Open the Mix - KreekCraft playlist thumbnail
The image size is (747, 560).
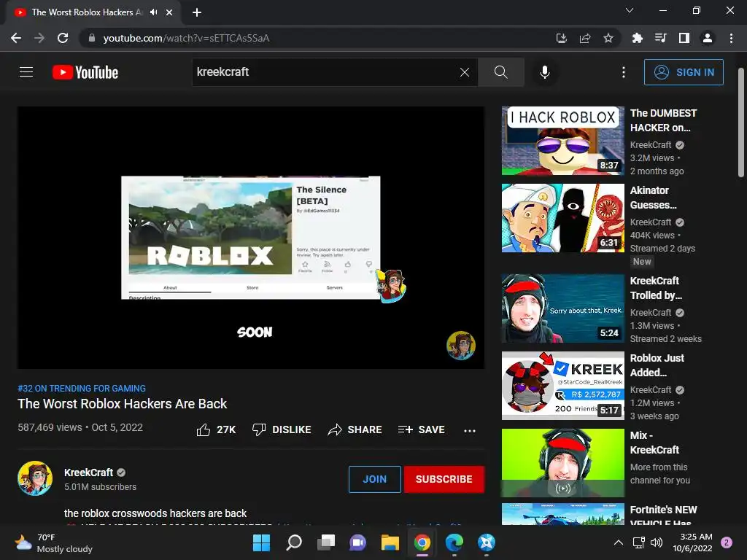(562, 463)
